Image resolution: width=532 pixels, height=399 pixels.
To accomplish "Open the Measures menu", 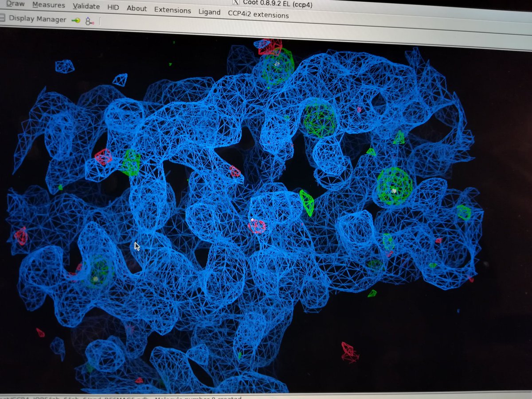I will click(x=48, y=4).
